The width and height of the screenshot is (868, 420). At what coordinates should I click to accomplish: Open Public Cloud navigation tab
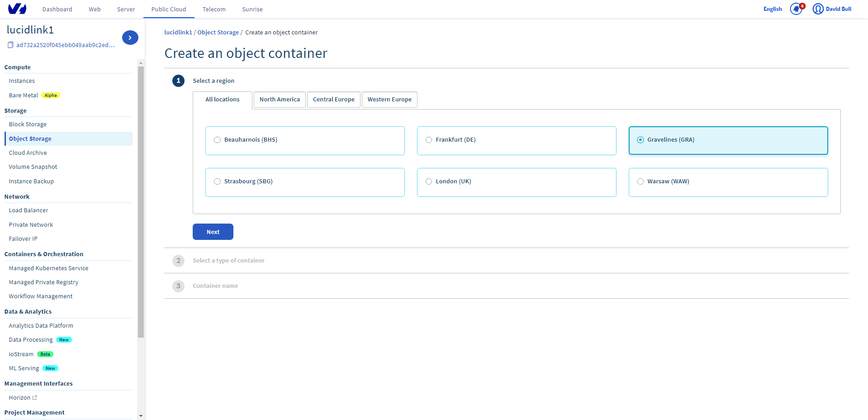[x=169, y=9]
